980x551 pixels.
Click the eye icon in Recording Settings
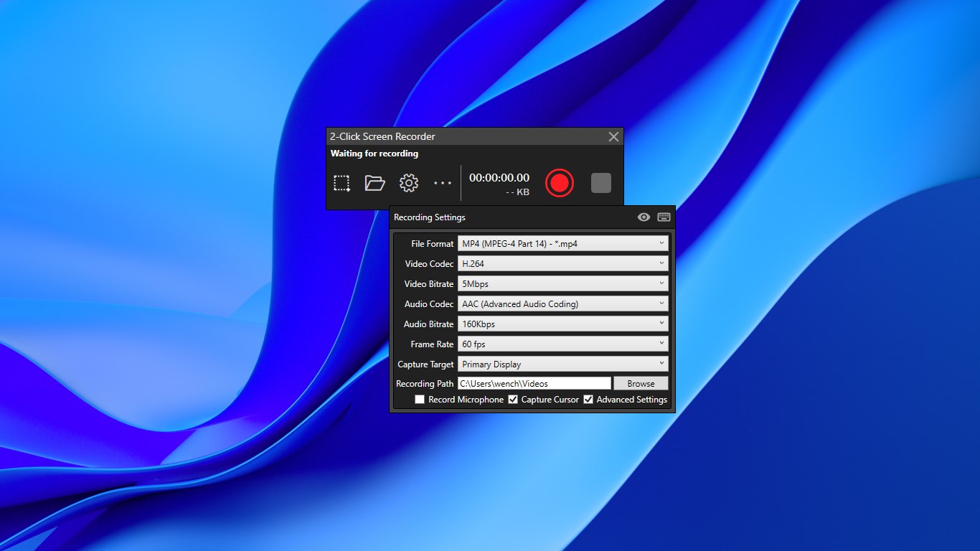coord(644,217)
